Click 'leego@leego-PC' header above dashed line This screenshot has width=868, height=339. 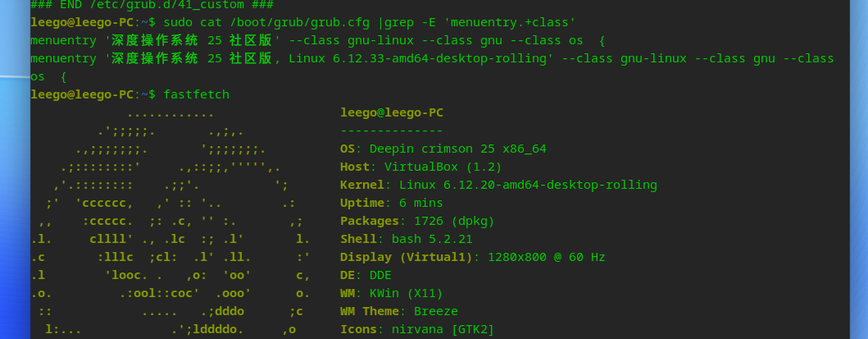coord(391,113)
